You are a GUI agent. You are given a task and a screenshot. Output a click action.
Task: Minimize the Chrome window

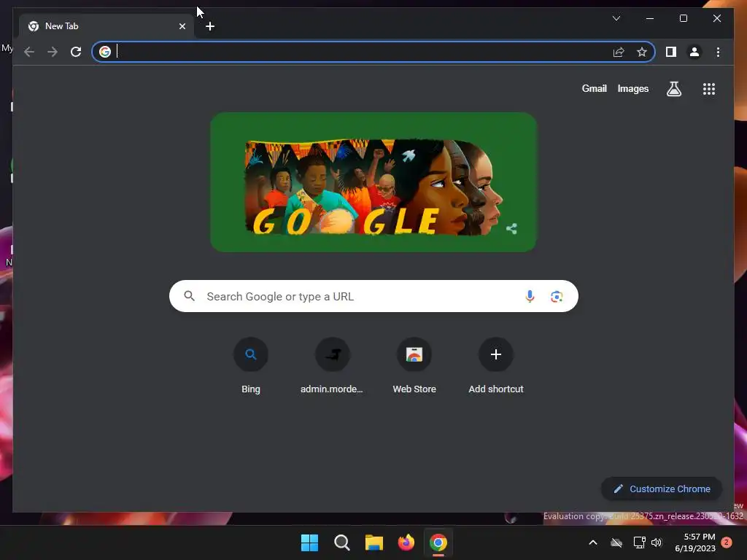tap(650, 18)
